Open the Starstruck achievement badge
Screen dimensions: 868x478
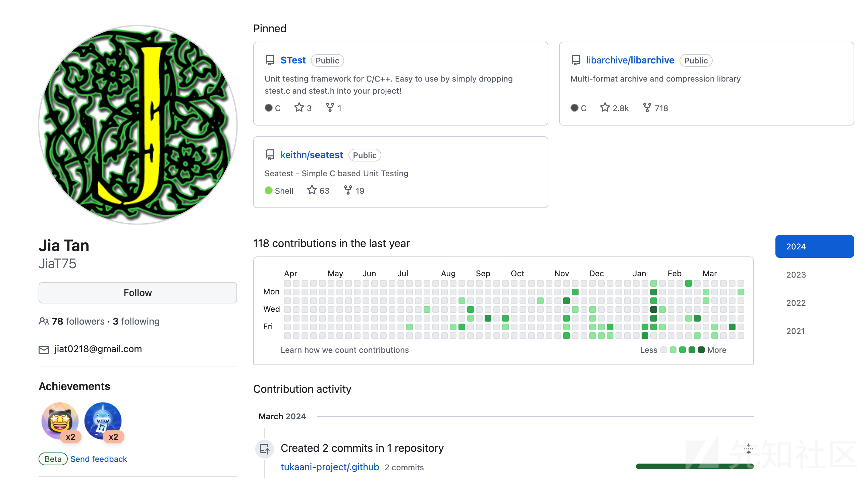coord(60,421)
